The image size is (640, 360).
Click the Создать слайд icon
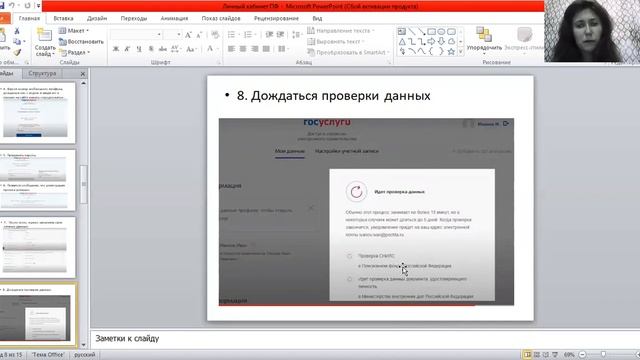44,35
